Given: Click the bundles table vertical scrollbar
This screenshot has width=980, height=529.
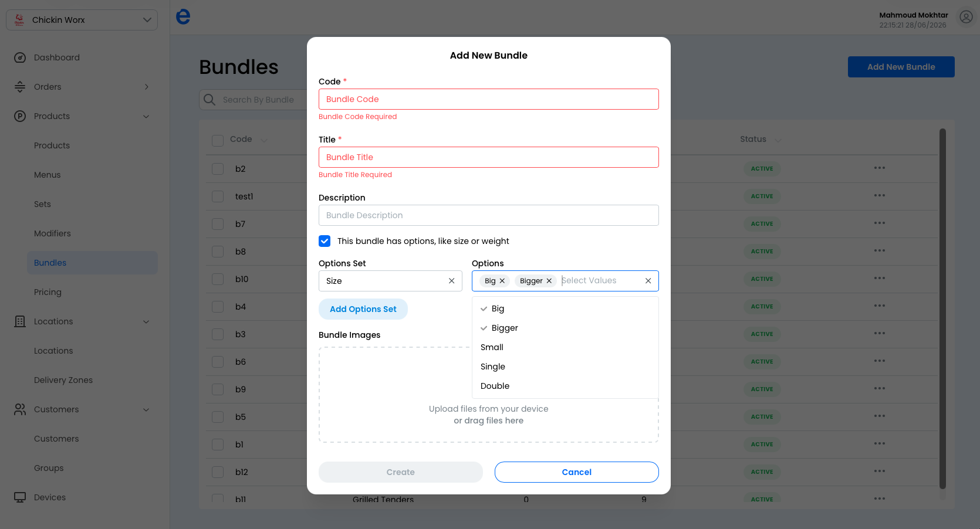Looking at the screenshot, I should (x=942, y=308).
